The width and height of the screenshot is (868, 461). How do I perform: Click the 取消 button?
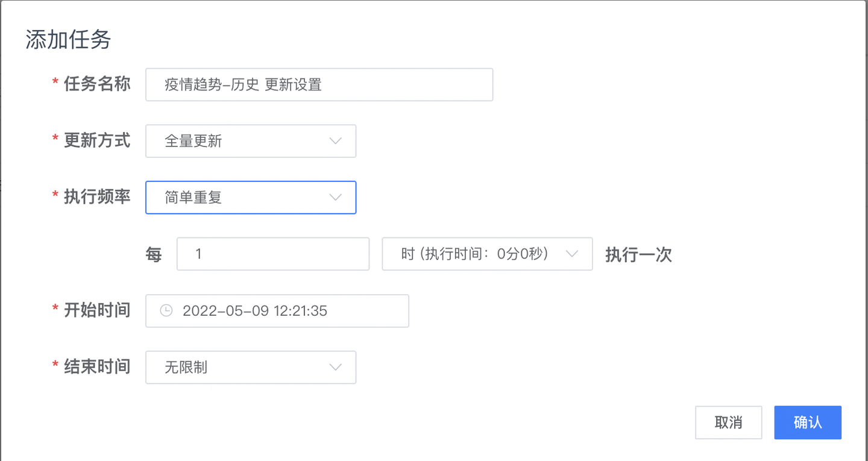[729, 422]
